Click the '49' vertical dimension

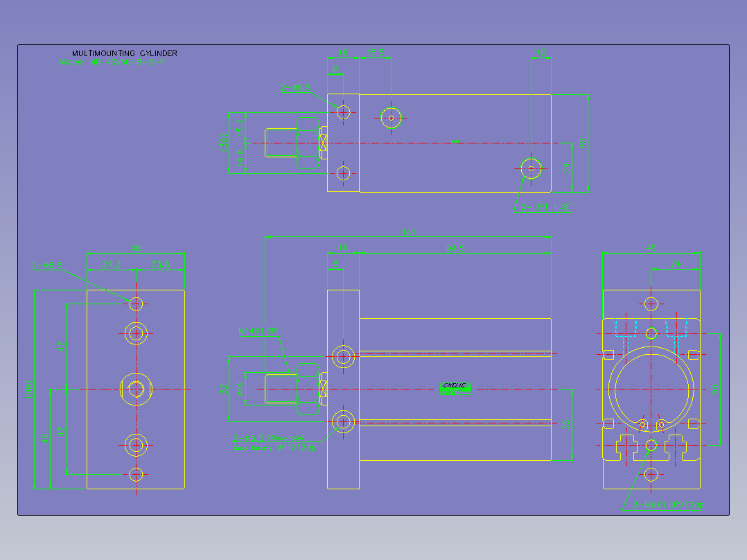pos(45,439)
